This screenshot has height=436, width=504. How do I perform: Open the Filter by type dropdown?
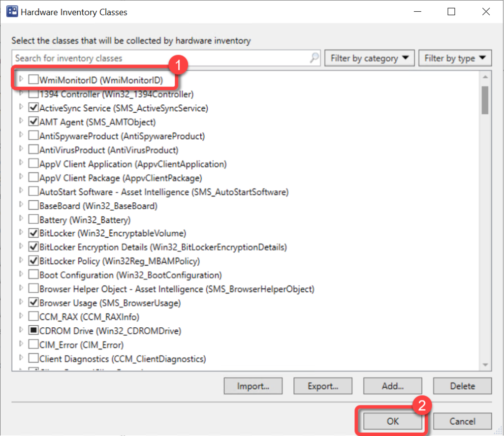point(455,58)
